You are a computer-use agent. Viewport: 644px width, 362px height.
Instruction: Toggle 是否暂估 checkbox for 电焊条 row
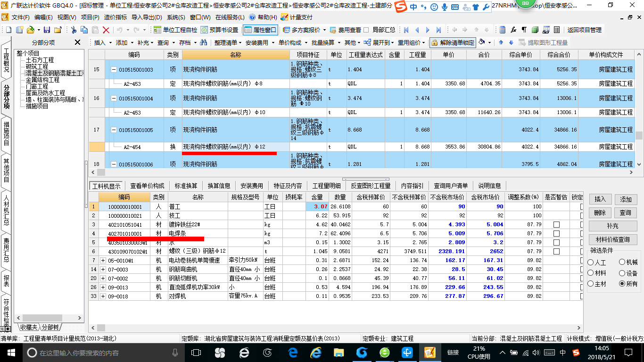pos(556,233)
